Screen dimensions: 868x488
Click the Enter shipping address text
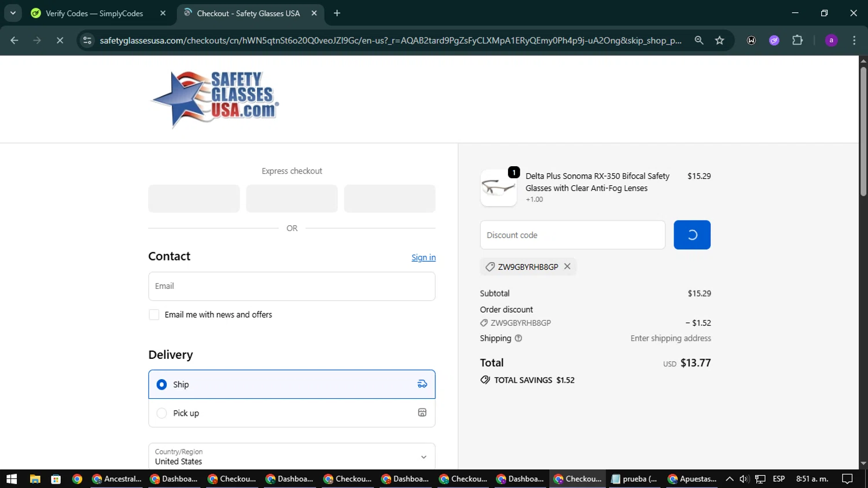[671, 338]
